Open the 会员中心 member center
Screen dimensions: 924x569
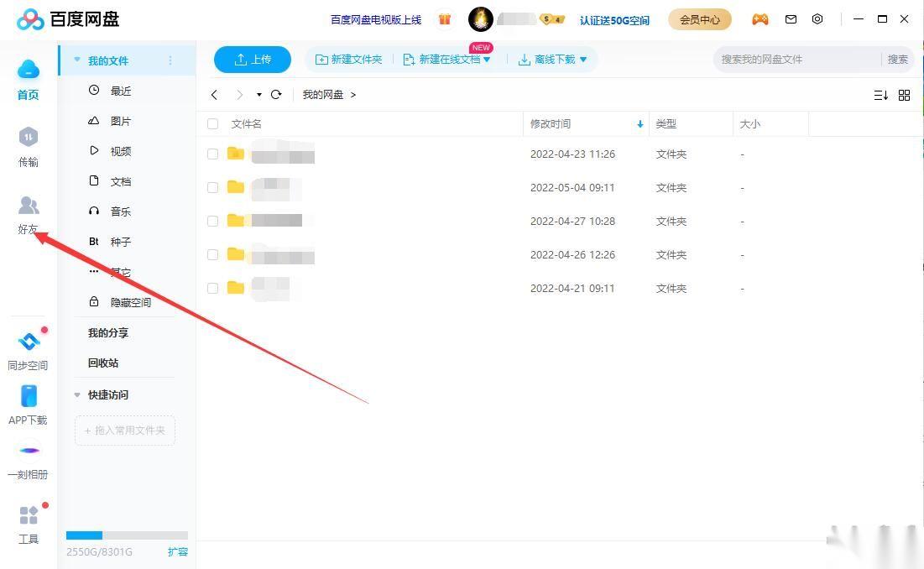pyautogui.click(x=699, y=19)
